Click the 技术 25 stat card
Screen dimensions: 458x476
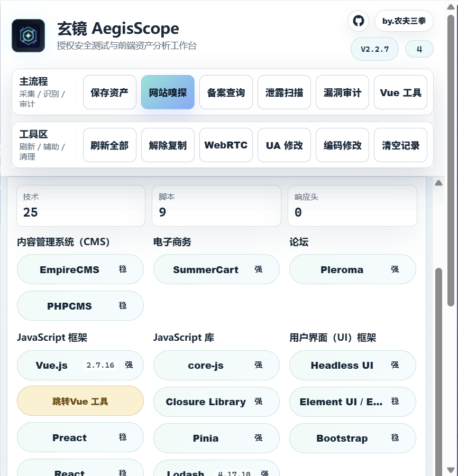[x=81, y=206]
